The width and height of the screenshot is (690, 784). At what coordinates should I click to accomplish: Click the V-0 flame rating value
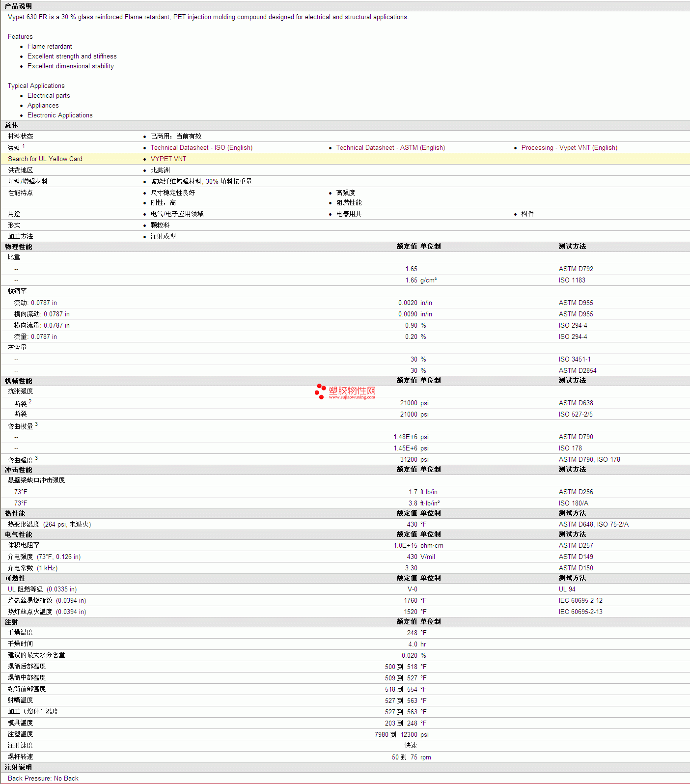coord(413,589)
